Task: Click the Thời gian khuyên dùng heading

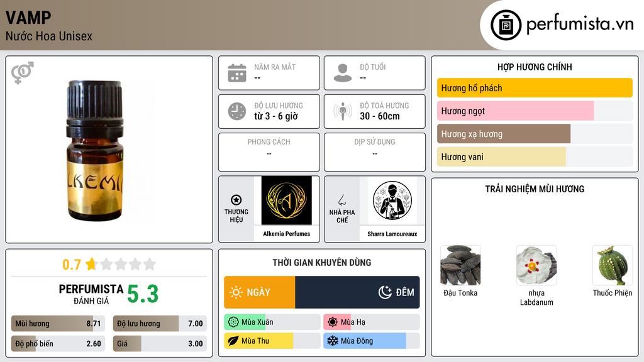Action: coord(322,263)
